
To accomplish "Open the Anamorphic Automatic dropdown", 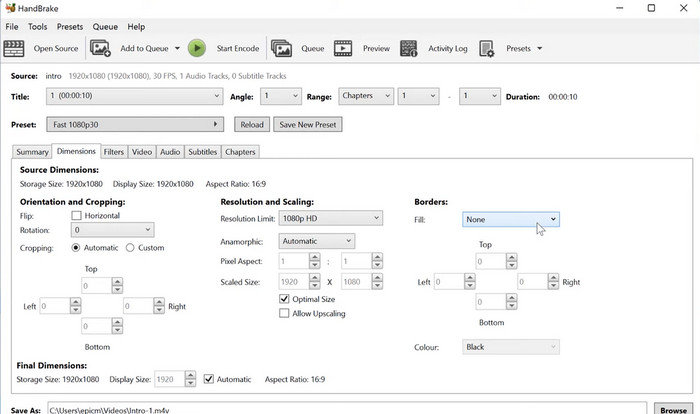I will [x=317, y=241].
